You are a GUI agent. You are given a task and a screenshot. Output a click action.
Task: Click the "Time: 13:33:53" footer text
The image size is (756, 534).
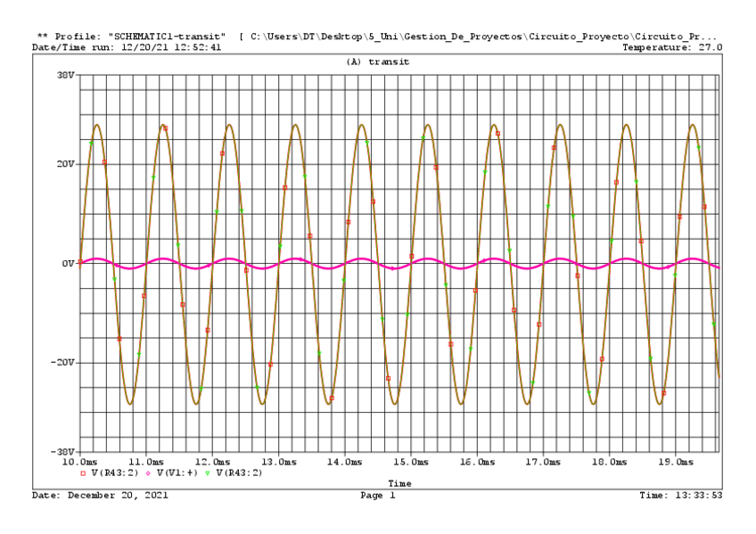coord(681,494)
